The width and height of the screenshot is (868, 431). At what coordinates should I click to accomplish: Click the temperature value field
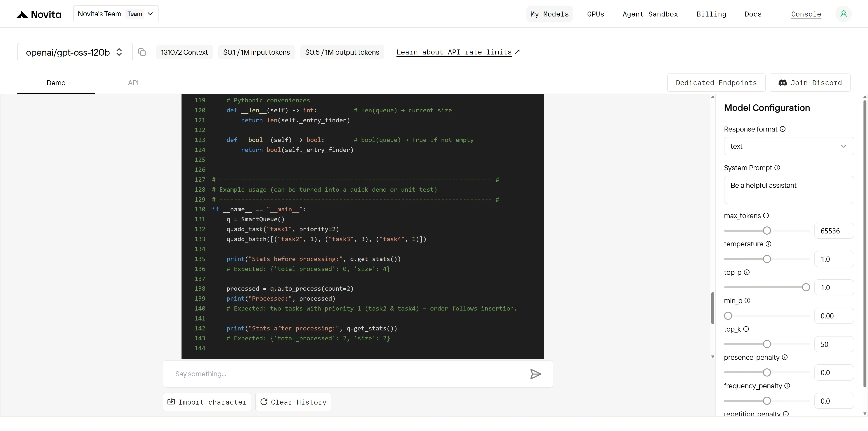(x=834, y=259)
